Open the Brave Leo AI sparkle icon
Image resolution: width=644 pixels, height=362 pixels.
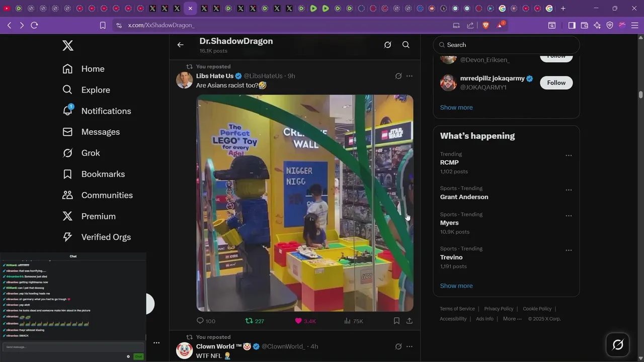[597, 25]
